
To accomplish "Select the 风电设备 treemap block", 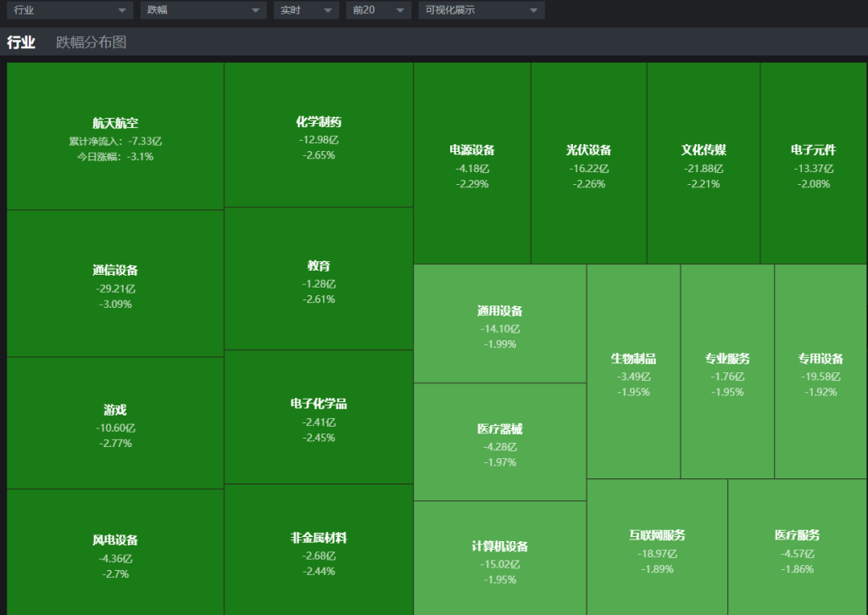I will tap(115, 552).
